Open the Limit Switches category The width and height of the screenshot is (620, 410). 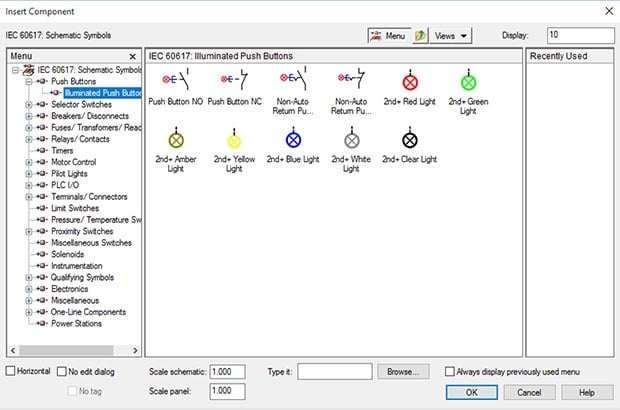75,208
